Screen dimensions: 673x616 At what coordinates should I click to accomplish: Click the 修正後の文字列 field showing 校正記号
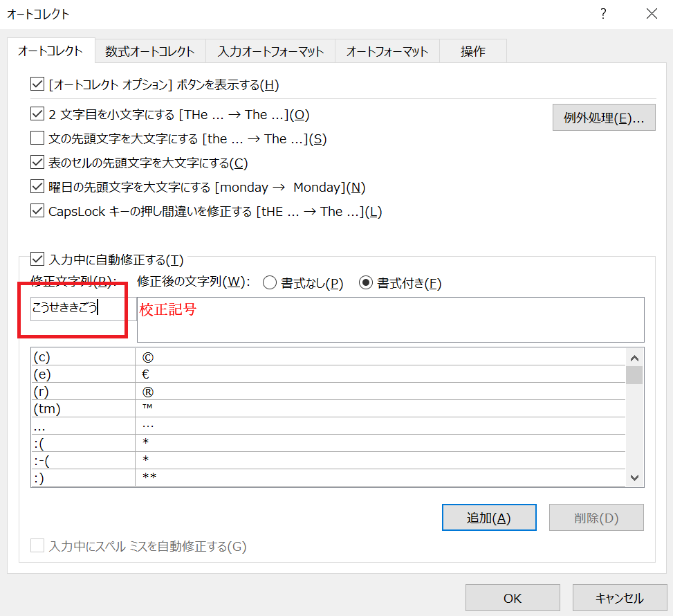pyautogui.click(x=391, y=320)
